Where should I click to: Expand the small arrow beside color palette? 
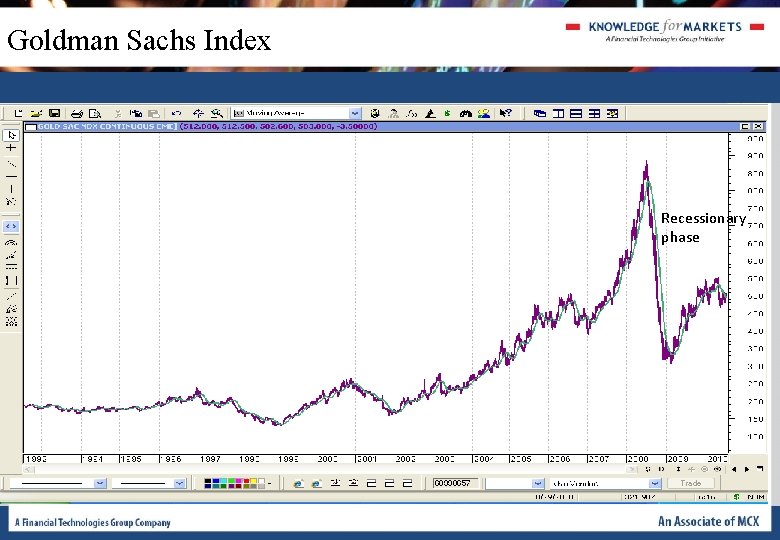(x=270, y=483)
